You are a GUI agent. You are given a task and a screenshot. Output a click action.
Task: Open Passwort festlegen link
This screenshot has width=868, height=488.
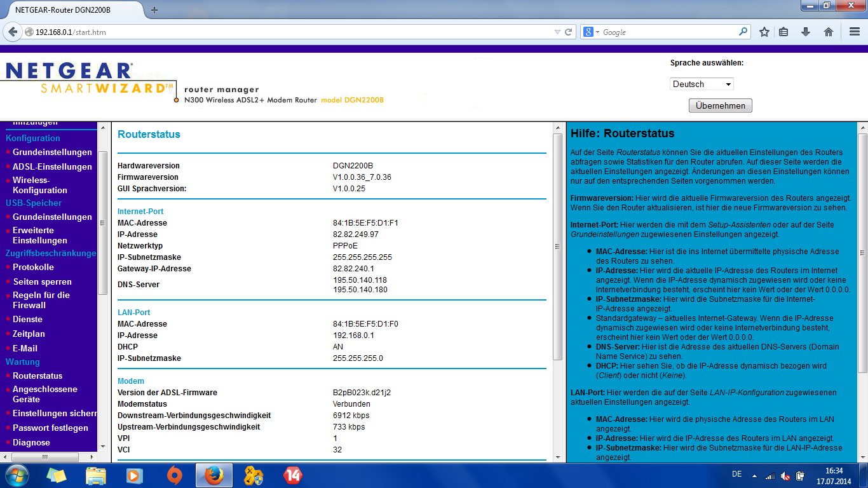pos(50,428)
